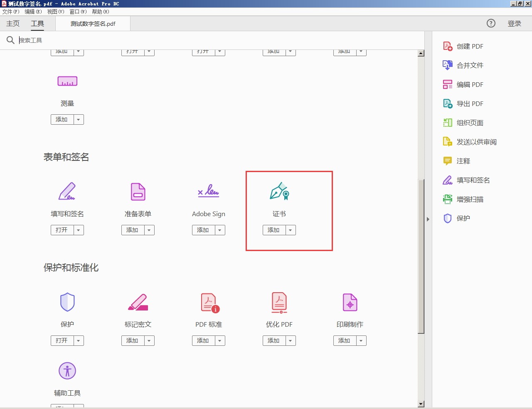
Task: Switch to the 主页 (Home) tab
Action: click(x=13, y=24)
